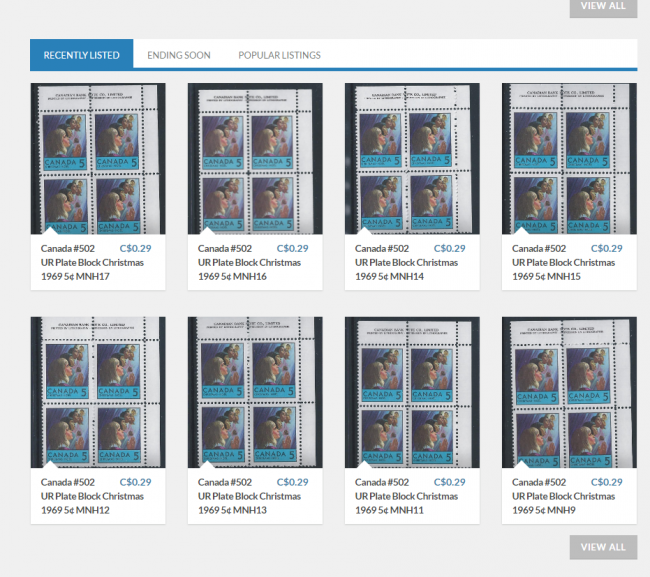Open the stamp thumbnail for listing MNH16

pos(255,159)
